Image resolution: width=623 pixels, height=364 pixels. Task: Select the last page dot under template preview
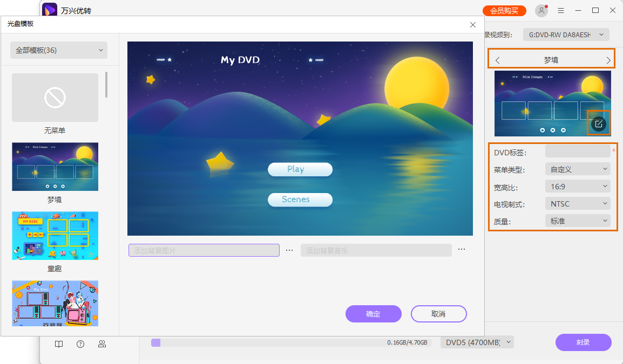pyautogui.click(x=564, y=130)
